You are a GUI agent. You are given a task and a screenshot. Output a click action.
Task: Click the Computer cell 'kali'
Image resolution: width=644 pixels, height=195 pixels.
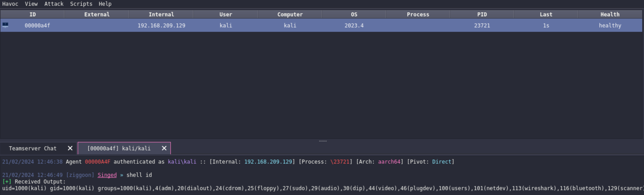point(290,25)
